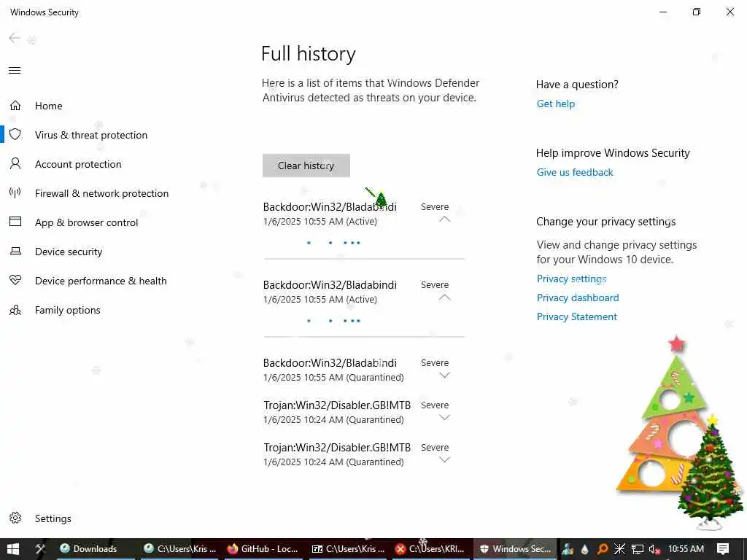
Task: Click the Windows Security taskbar button
Action: (x=515, y=549)
